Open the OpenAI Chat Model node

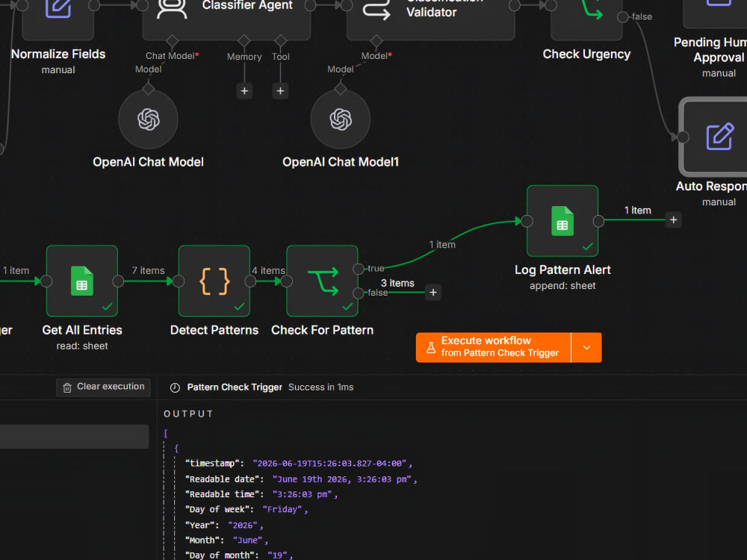coord(148,119)
